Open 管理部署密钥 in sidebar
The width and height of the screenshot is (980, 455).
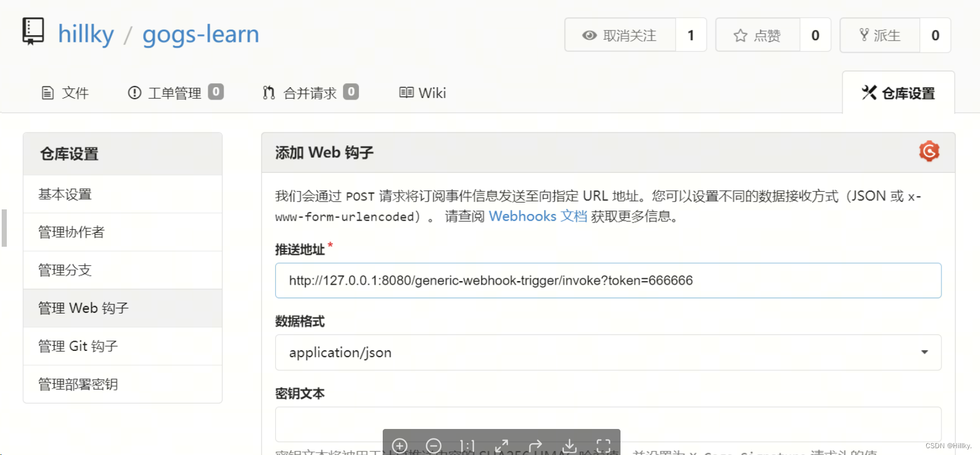[x=122, y=384]
